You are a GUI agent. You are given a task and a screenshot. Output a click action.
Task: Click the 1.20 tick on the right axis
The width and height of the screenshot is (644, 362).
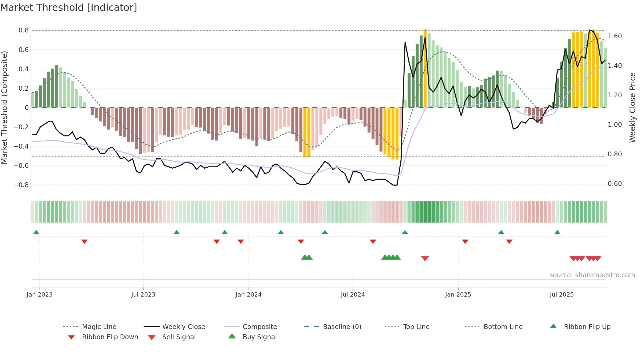[x=615, y=95]
